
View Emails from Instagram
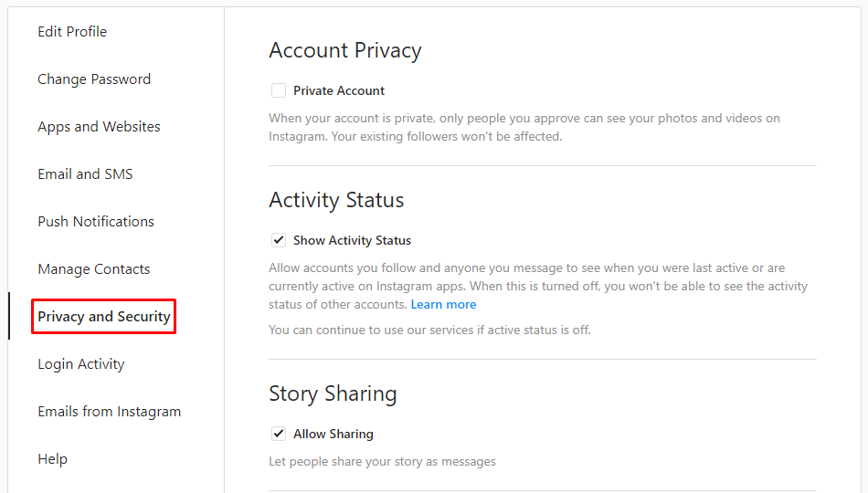[x=109, y=412]
